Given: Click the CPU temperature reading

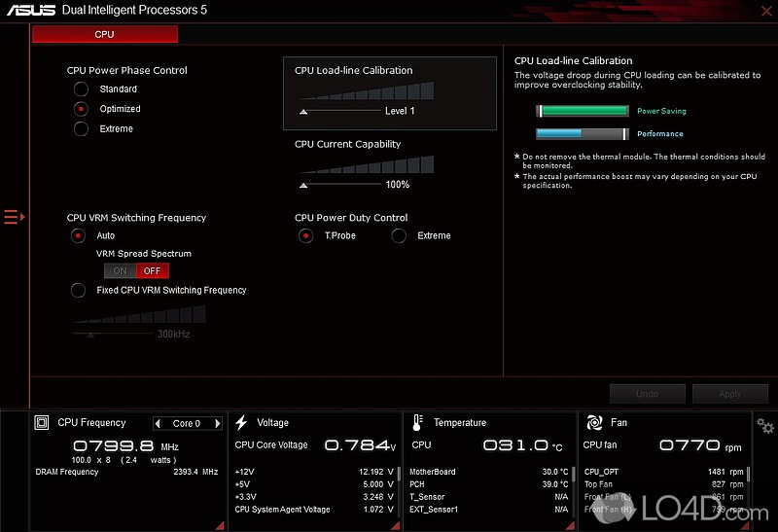Looking at the screenshot, I should [523, 445].
